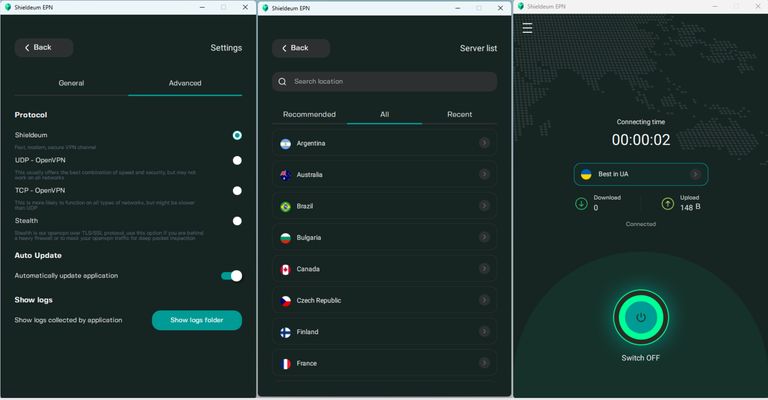Expand the Brazil server row arrow
Image resolution: width=768 pixels, height=400 pixels.
coord(484,205)
